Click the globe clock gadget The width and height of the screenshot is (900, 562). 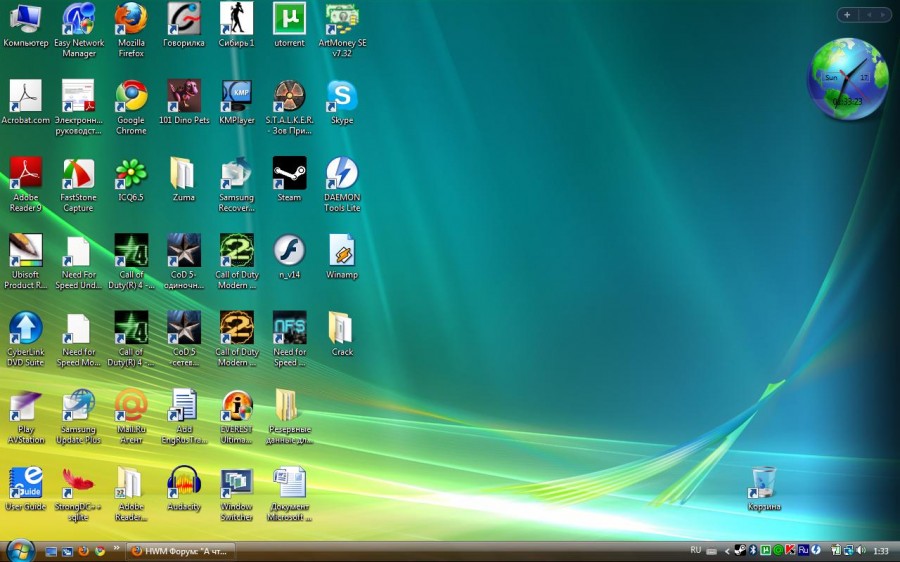click(x=847, y=79)
